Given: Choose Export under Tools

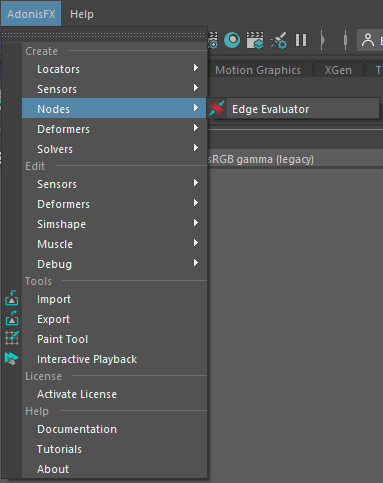Looking at the screenshot, I should 114,319.
